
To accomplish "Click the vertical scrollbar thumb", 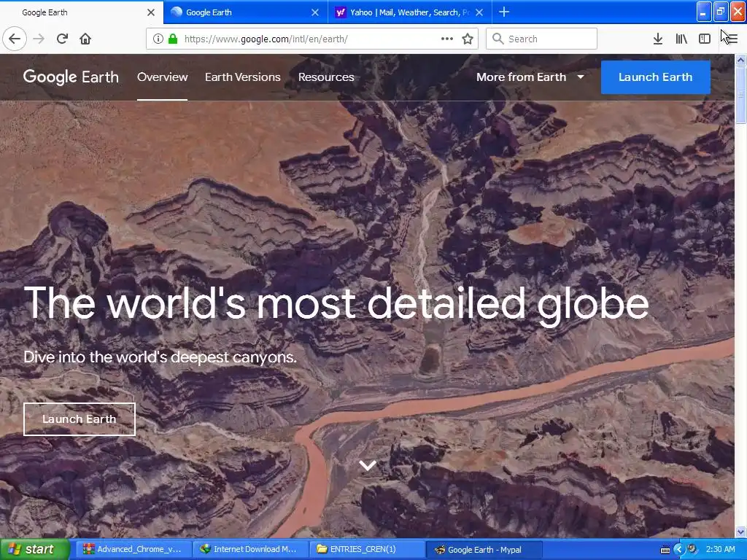I will click(x=741, y=94).
